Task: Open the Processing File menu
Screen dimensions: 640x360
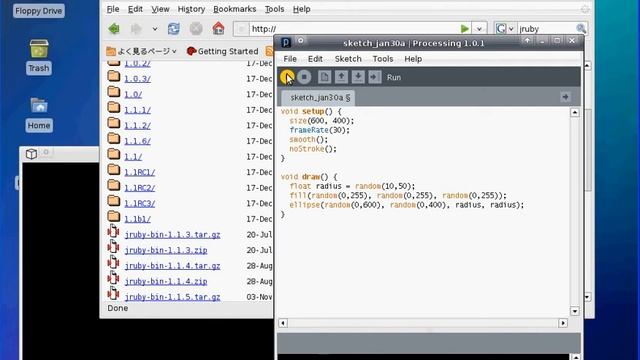Action: (290, 59)
